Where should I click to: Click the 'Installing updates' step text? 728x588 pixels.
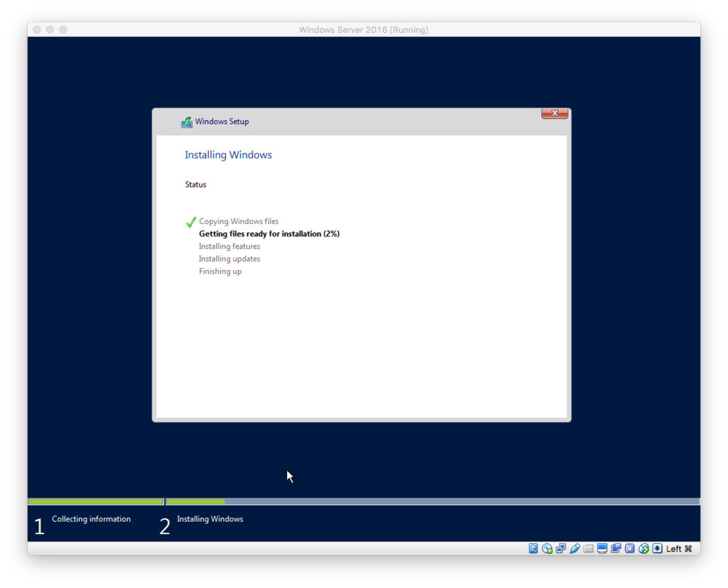point(230,259)
